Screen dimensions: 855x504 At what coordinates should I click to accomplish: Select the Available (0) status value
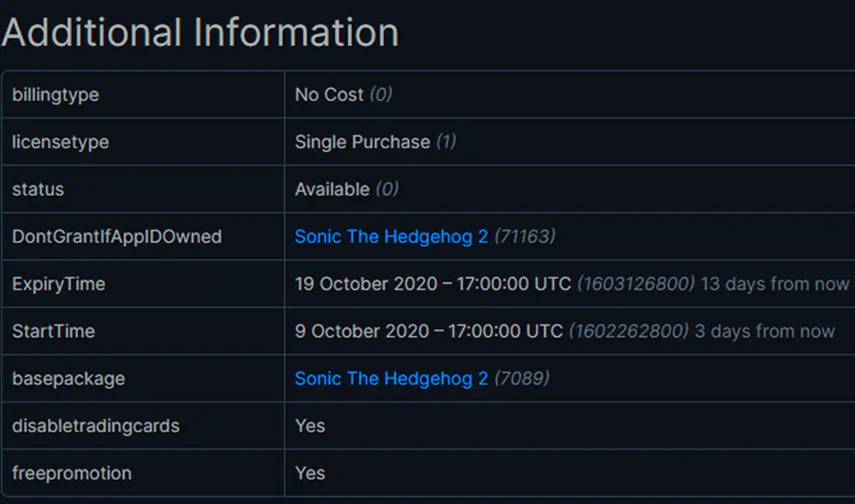pyautogui.click(x=345, y=189)
